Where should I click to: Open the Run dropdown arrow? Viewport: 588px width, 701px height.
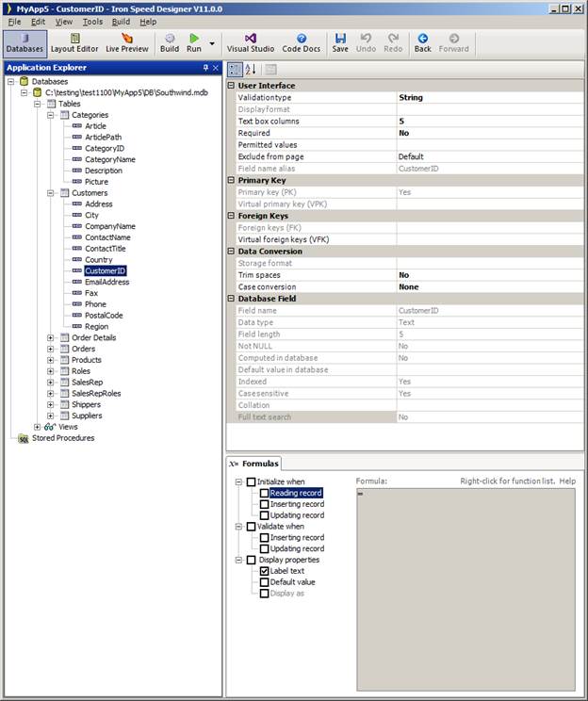[x=212, y=43]
